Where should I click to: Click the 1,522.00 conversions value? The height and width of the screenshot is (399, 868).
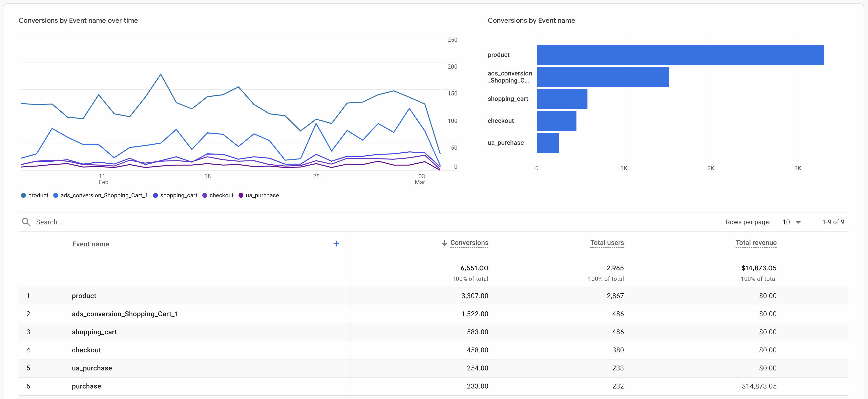click(474, 314)
